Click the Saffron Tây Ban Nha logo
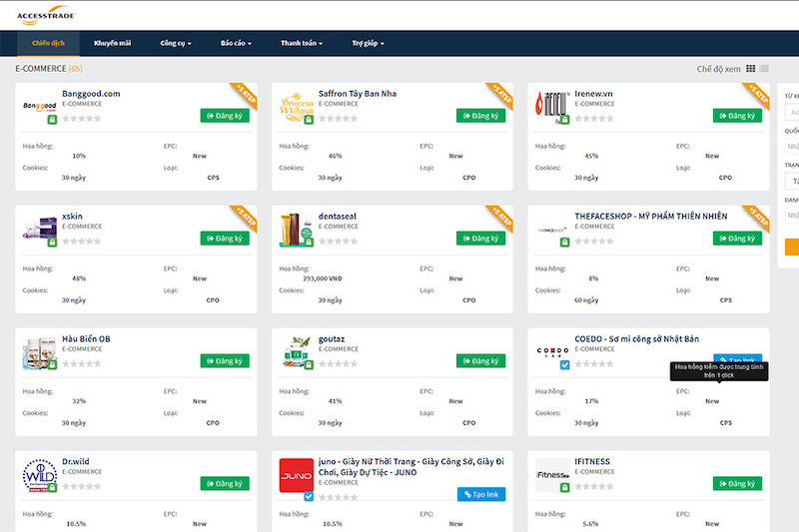The image size is (799, 532). click(x=296, y=107)
